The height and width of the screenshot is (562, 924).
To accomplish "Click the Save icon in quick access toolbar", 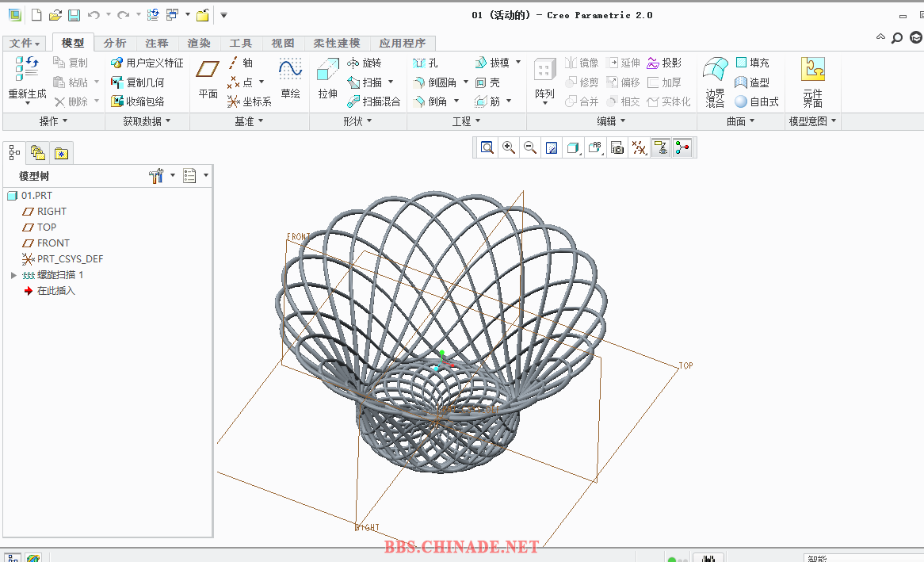I will click(x=74, y=15).
